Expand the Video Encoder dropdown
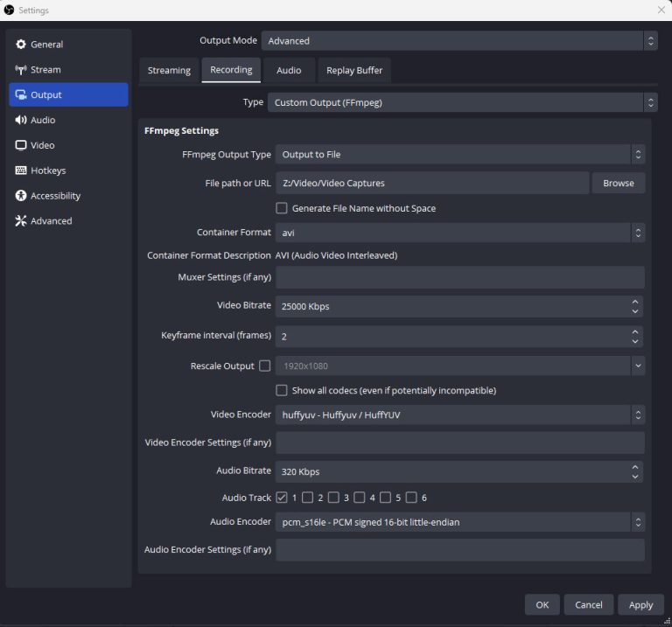 click(x=459, y=415)
